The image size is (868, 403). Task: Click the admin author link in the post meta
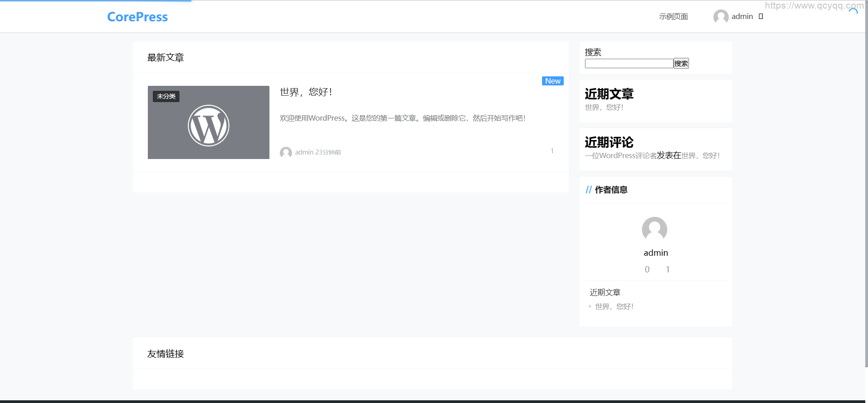tap(304, 153)
